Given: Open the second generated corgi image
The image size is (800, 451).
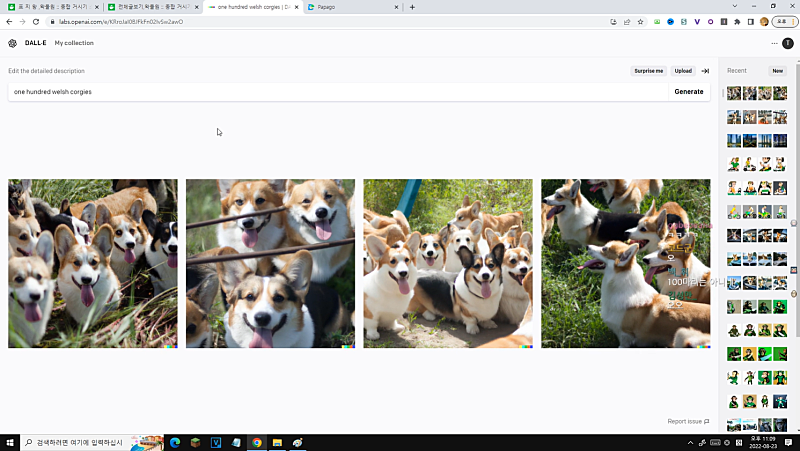Looking at the screenshot, I should [x=270, y=263].
